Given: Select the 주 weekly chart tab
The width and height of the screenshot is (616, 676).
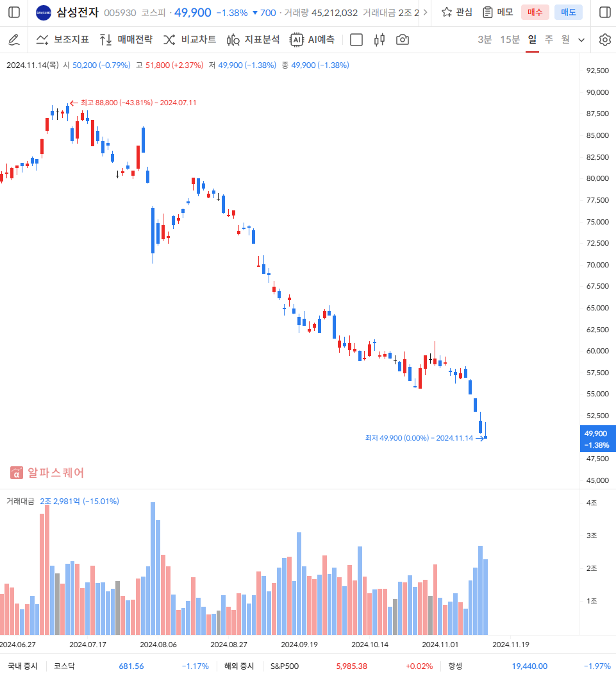Looking at the screenshot, I should pos(549,40).
